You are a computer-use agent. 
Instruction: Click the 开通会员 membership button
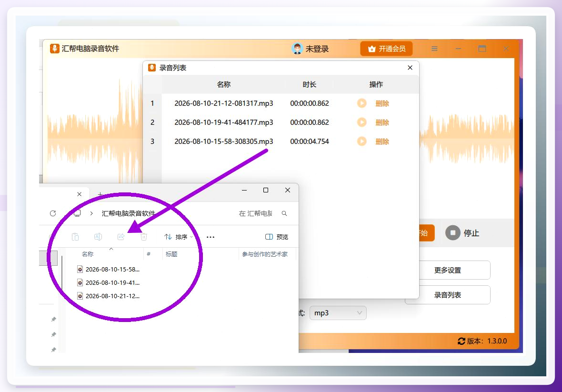(386, 49)
